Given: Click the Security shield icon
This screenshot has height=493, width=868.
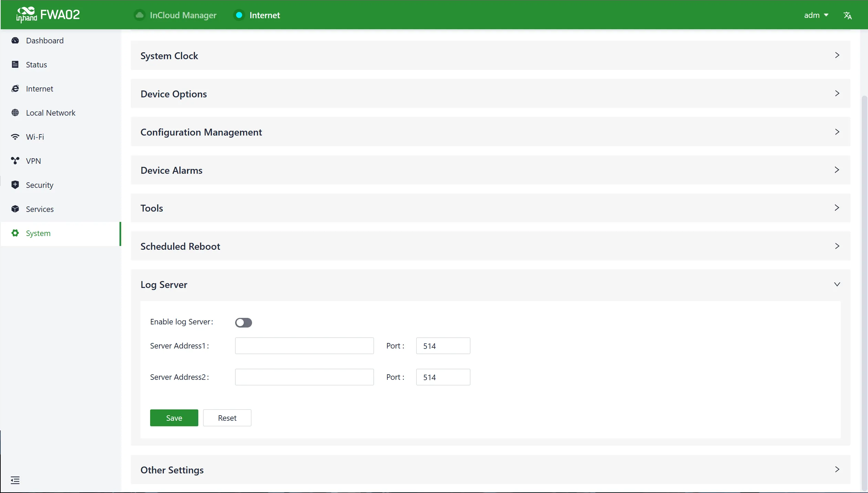Looking at the screenshot, I should 15,185.
